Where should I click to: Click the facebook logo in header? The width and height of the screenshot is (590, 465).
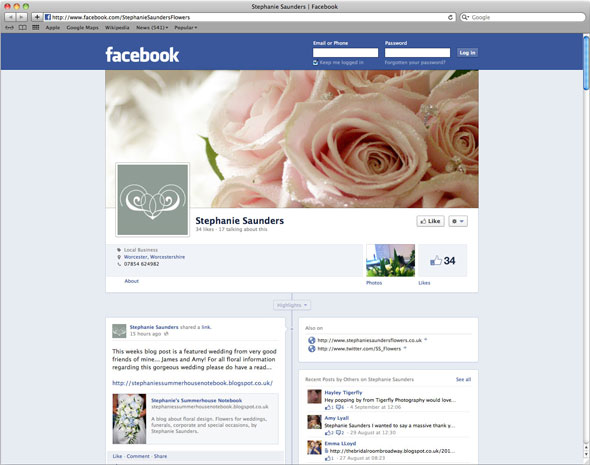[142, 55]
